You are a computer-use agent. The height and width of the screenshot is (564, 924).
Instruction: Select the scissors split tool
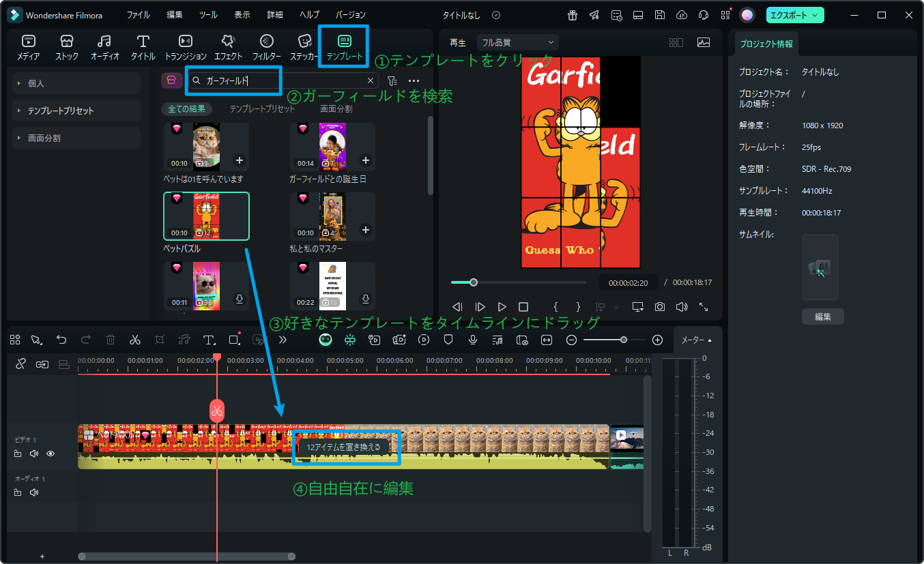pyautogui.click(x=135, y=340)
